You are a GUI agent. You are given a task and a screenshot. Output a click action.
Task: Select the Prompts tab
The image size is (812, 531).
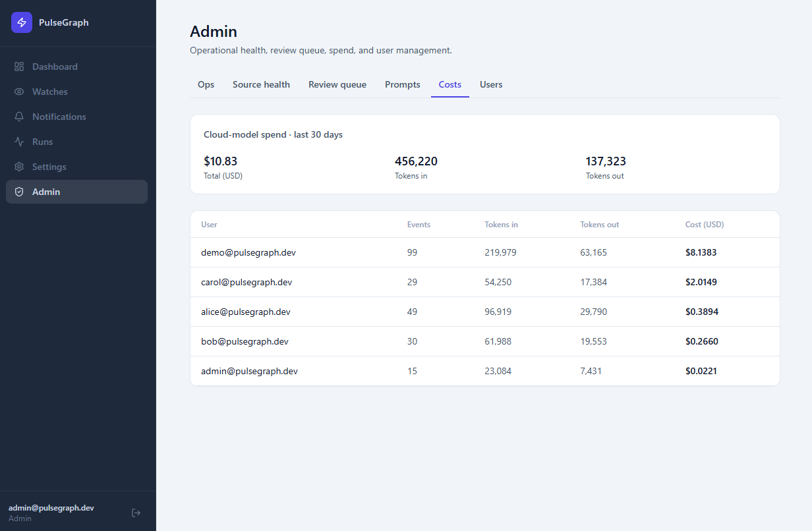[403, 85]
